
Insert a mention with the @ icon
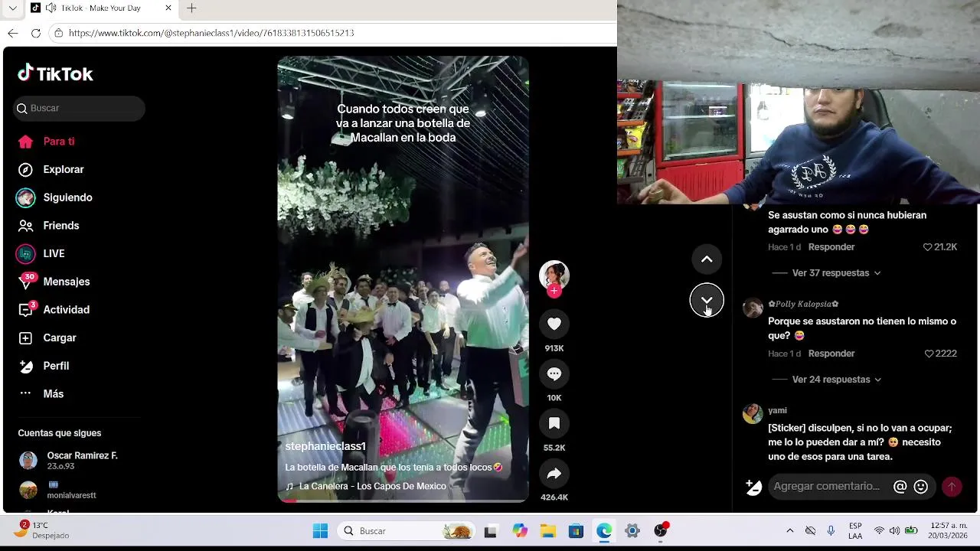(900, 487)
